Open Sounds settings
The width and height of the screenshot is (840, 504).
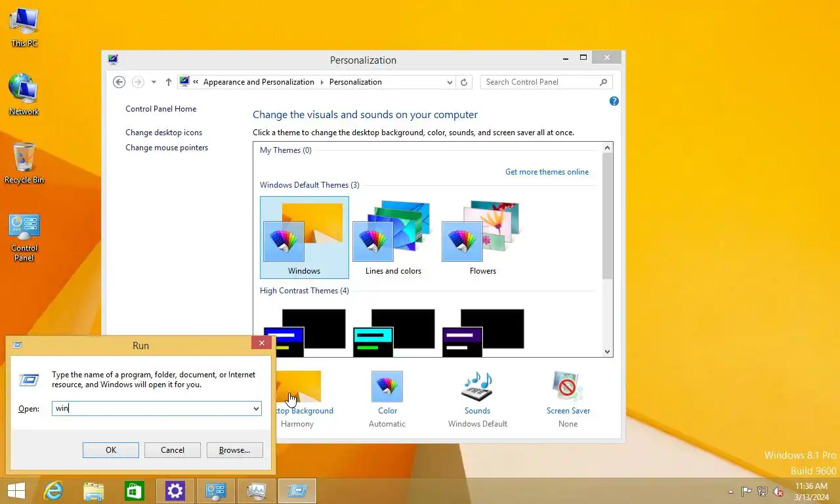[x=477, y=398]
